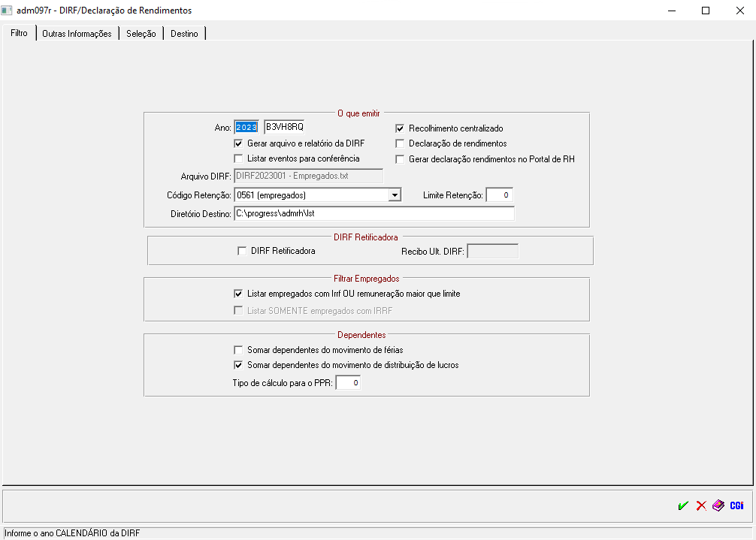Uncheck Recolhimento centralizado
This screenshot has height=540, width=756.
point(400,128)
